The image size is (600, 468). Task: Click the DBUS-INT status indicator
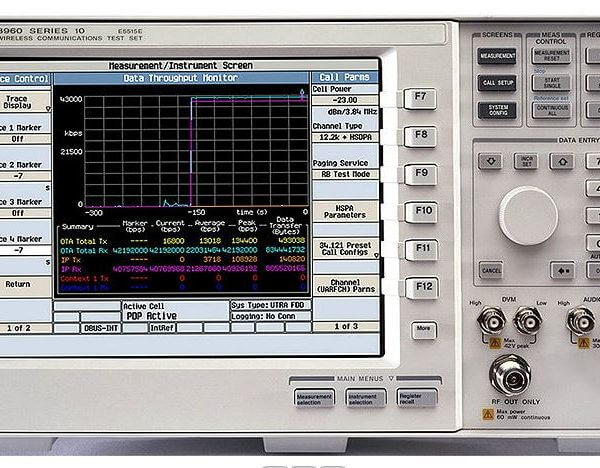tap(101, 328)
